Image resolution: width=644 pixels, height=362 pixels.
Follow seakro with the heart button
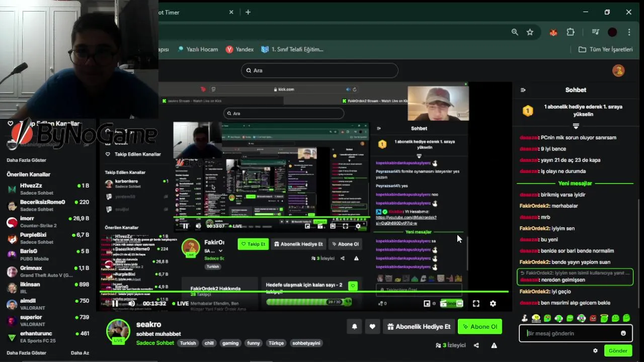[372, 326]
